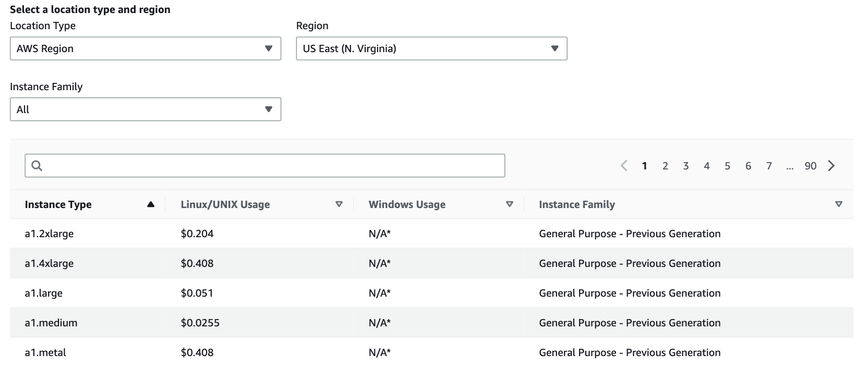Click the search magnifier icon
The width and height of the screenshot is (868, 366).
pyautogui.click(x=37, y=166)
